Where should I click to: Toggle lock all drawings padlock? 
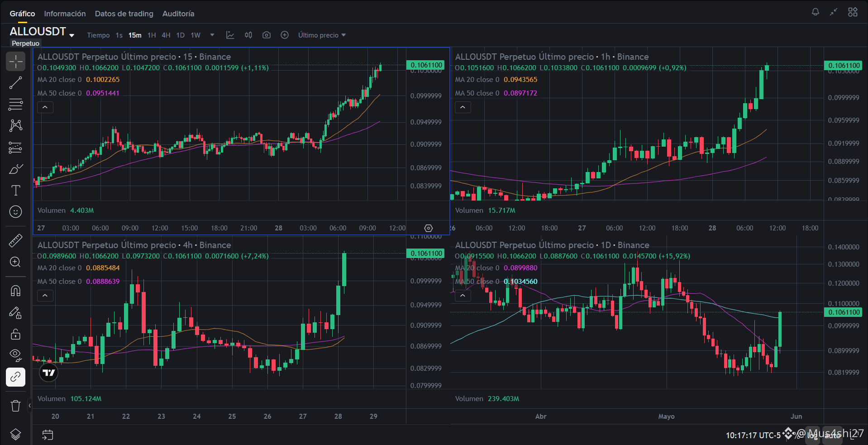(x=15, y=334)
